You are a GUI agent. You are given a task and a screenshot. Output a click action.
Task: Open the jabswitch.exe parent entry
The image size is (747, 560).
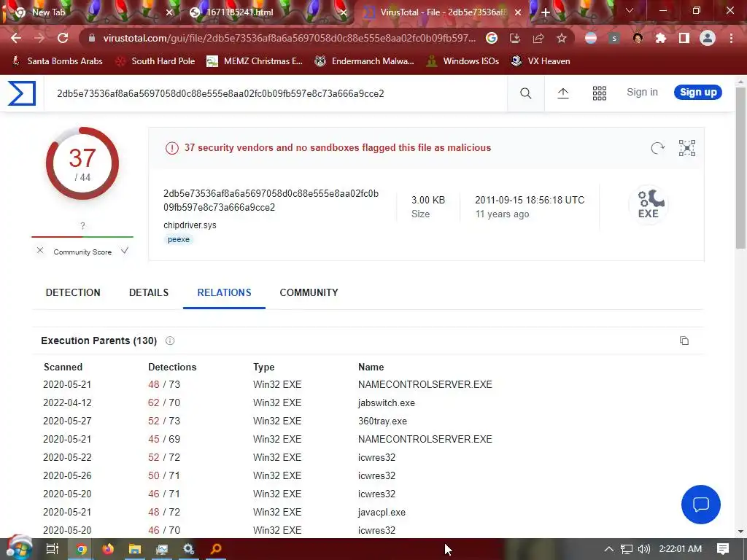(387, 402)
